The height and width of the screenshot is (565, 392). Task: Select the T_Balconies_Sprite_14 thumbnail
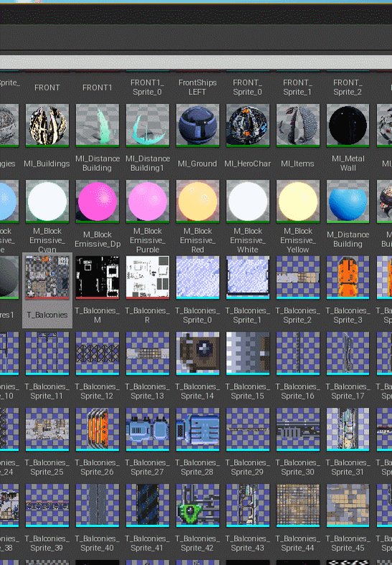[197, 353]
